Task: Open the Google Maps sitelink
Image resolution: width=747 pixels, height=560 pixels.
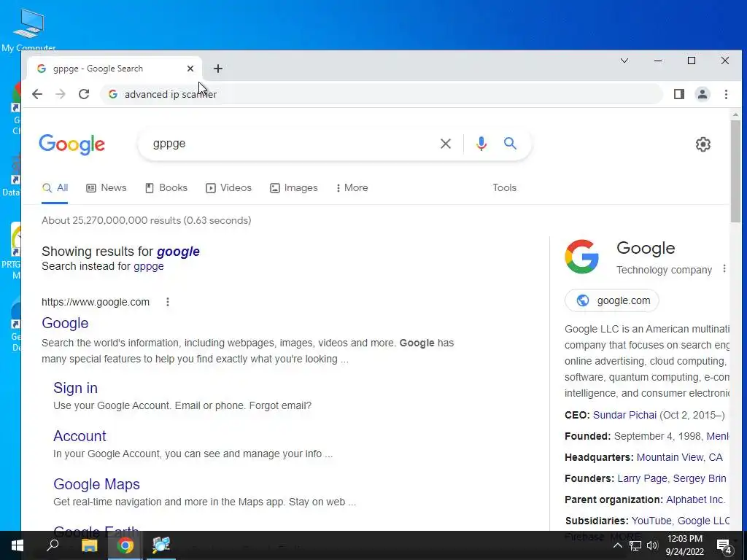Action: [x=97, y=484]
